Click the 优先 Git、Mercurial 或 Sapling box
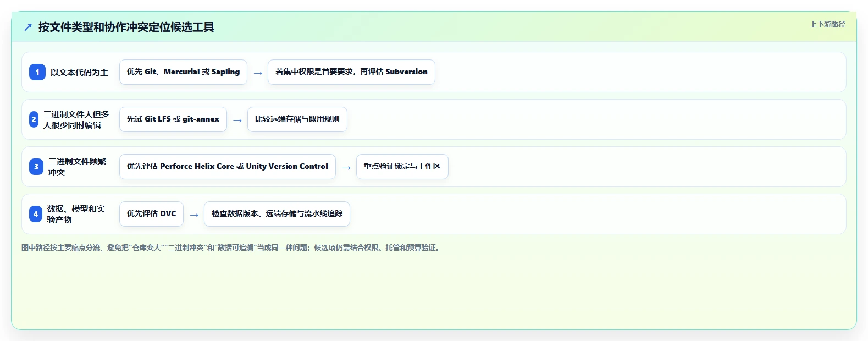 [x=183, y=72]
